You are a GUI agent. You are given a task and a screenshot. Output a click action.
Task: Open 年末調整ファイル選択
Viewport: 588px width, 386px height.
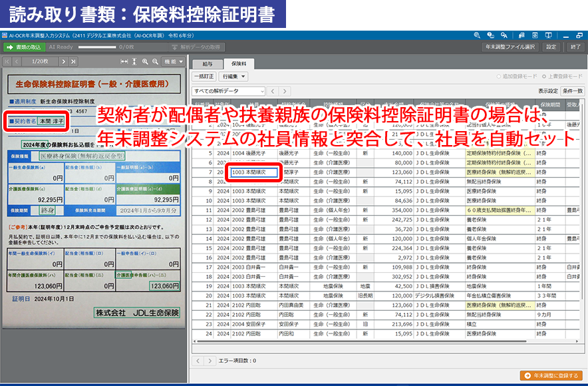510,47
